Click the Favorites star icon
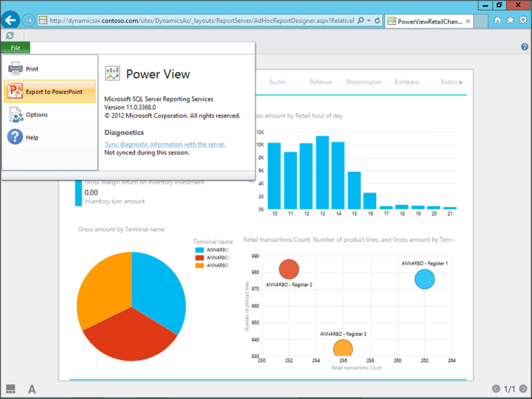532x399 pixels. pos(511,20)
